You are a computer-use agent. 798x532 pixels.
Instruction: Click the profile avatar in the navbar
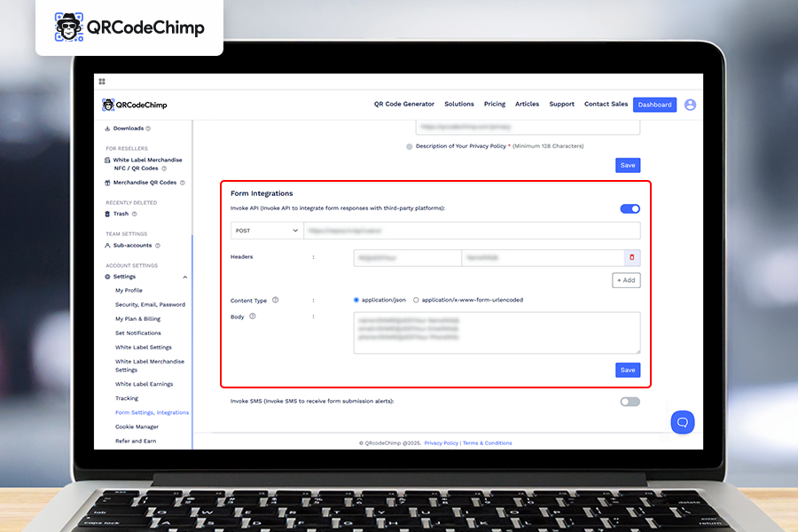[690, 105]
